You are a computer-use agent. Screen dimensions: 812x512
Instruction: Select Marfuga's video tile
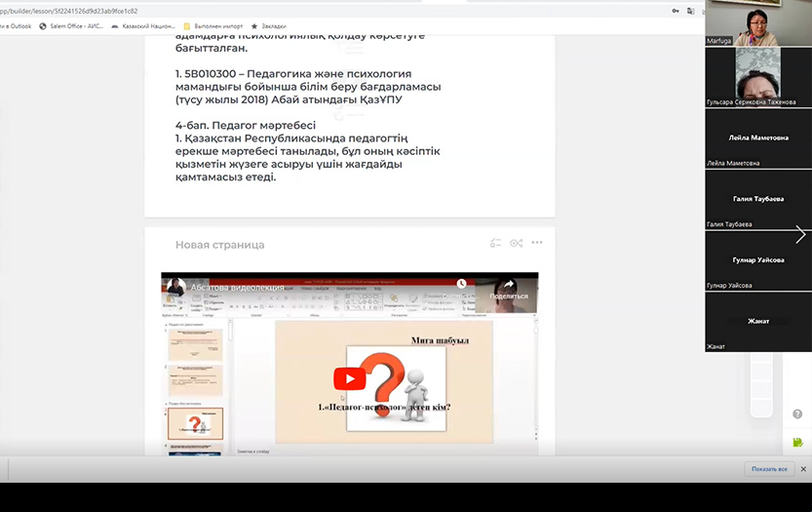tap(757, 22)
